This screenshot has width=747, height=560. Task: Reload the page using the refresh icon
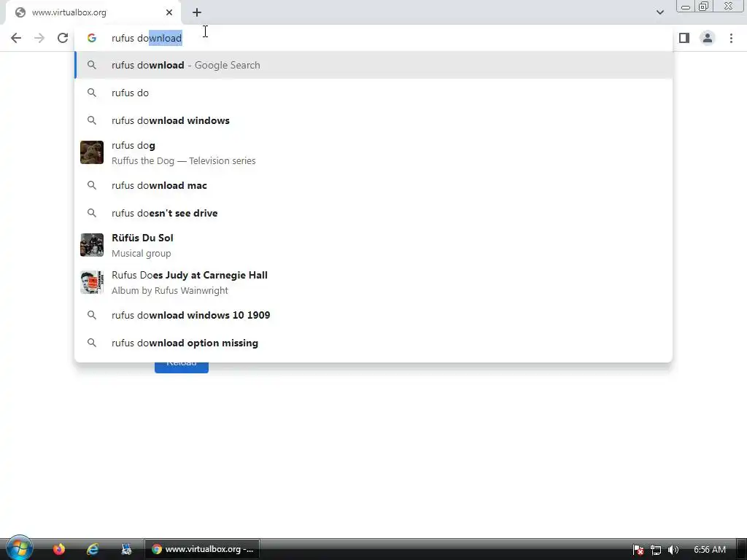tap(63, 38)
